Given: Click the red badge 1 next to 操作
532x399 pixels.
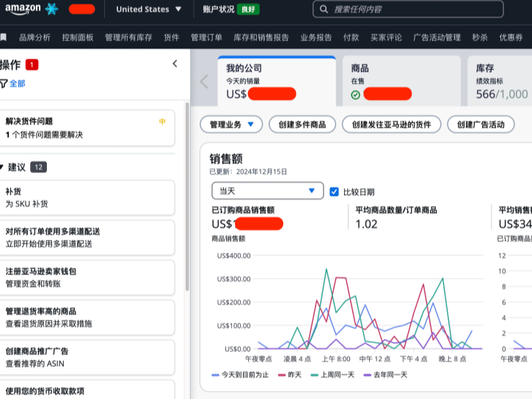Looking at the screenshot, I should click(x=32, y=65).
